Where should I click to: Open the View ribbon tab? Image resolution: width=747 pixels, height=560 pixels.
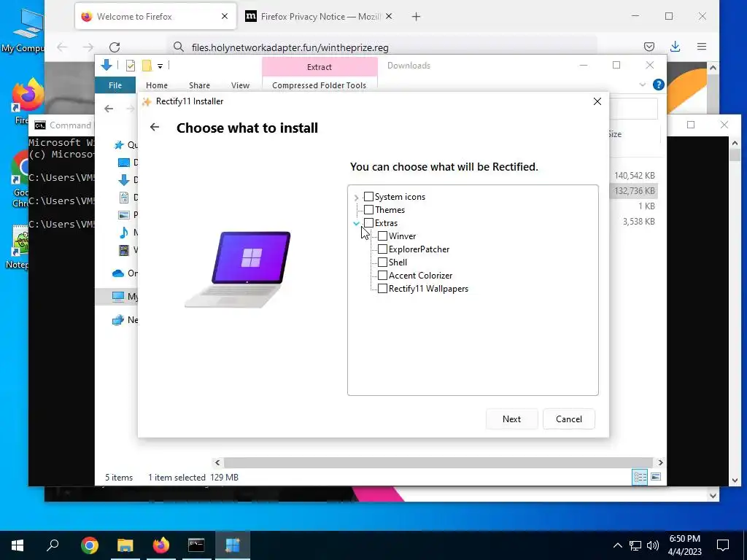tap(240, 85)
